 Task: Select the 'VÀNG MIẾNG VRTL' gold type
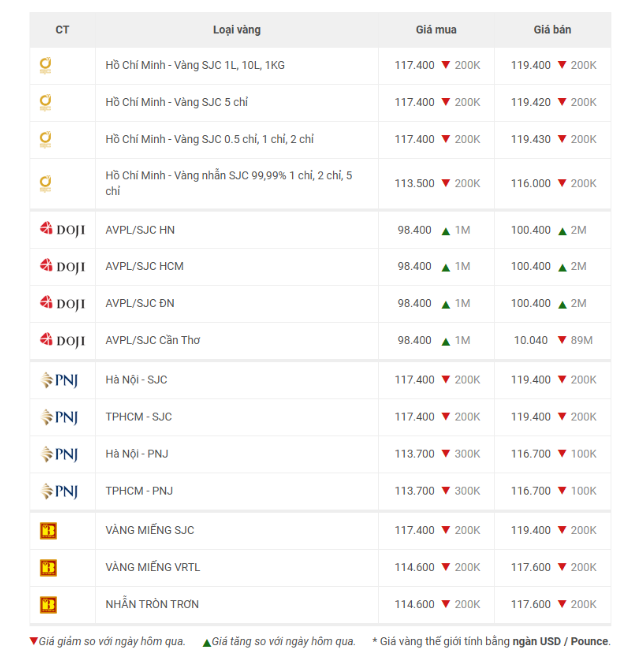pyautogui.click(x=153, y=567)
